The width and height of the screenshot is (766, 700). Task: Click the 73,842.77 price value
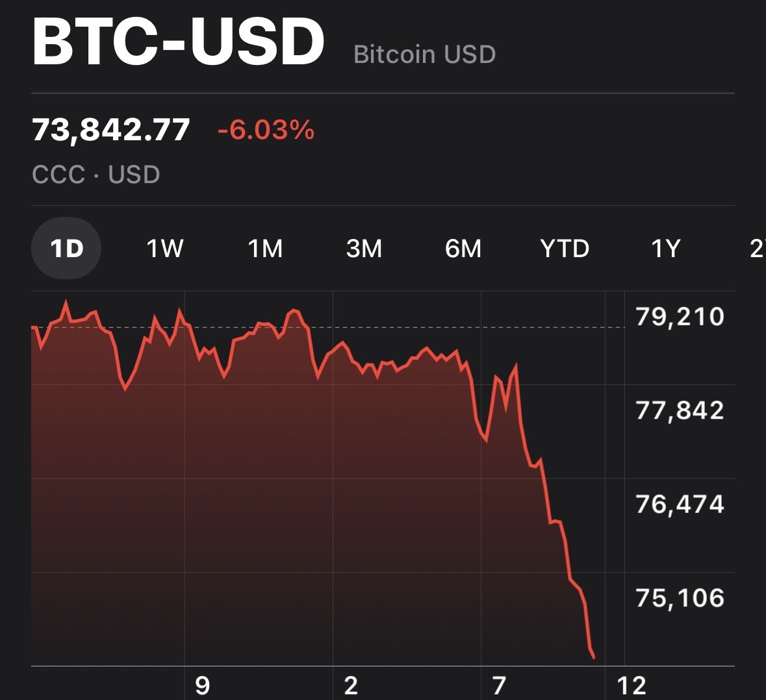(x=111, y=130)
